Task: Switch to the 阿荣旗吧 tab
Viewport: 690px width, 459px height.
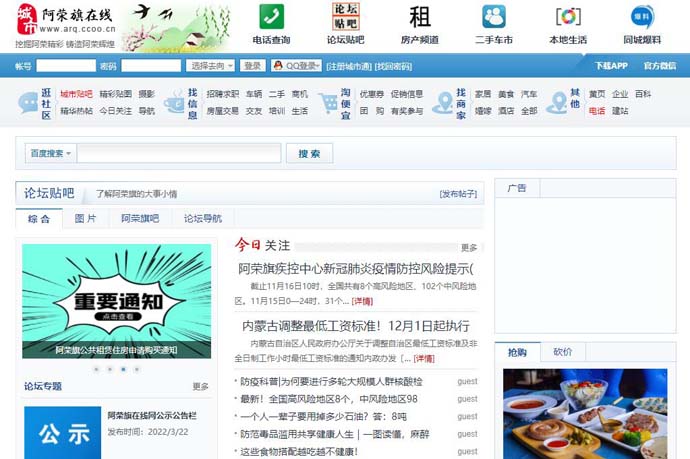Action: pos(140,219)
